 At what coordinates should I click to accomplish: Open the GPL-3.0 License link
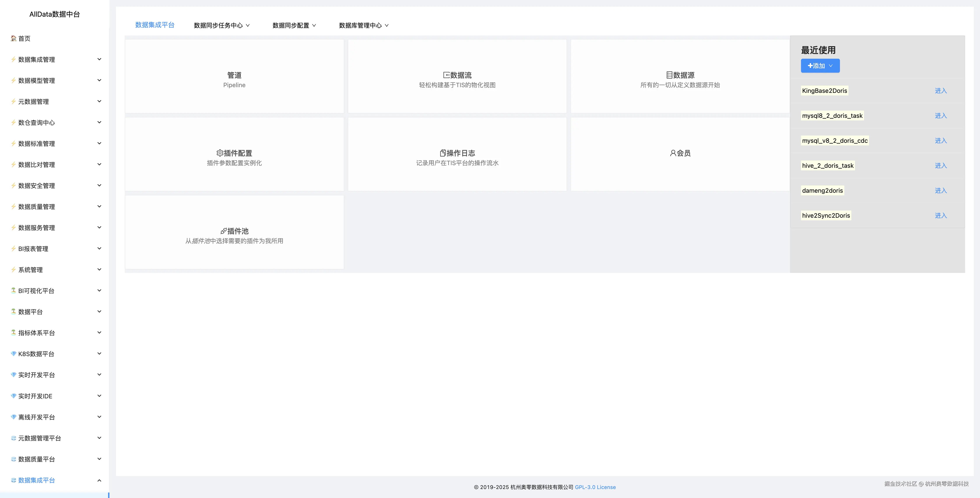pos(595,487)
